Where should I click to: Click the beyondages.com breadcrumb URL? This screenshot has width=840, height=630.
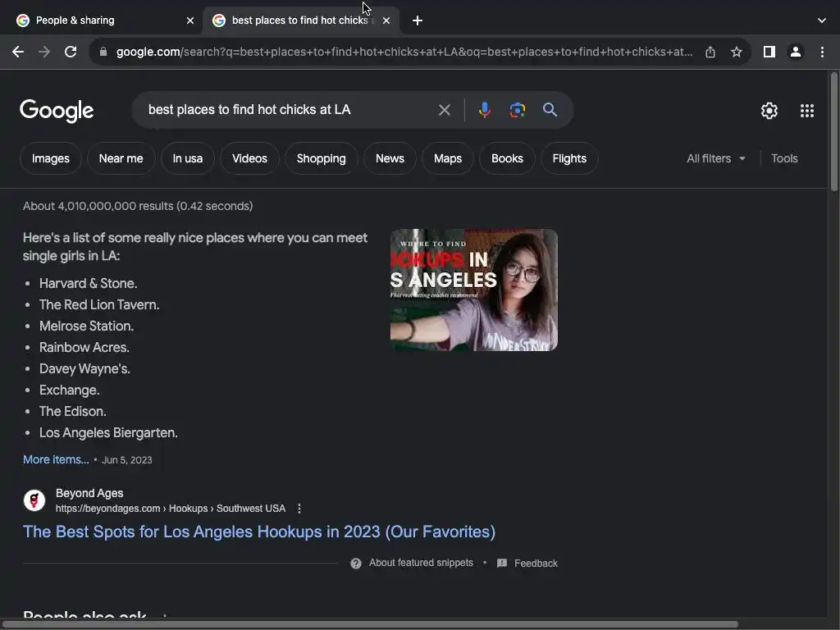click(171, 509)
